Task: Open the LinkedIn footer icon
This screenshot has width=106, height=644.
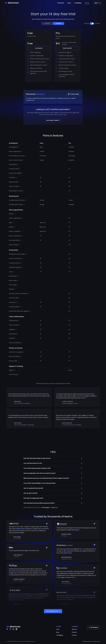Action: pyautogui.click(x=16, y=629)
